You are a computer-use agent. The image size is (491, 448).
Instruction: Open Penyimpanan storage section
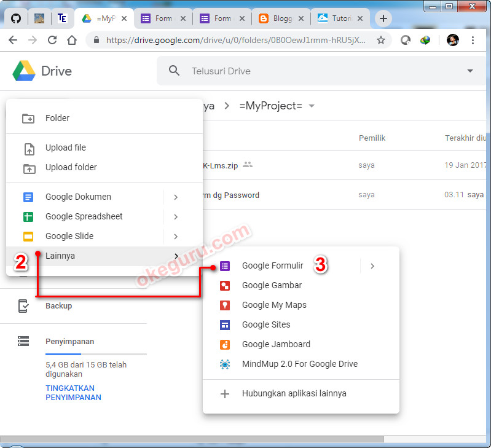coord(69,342)
